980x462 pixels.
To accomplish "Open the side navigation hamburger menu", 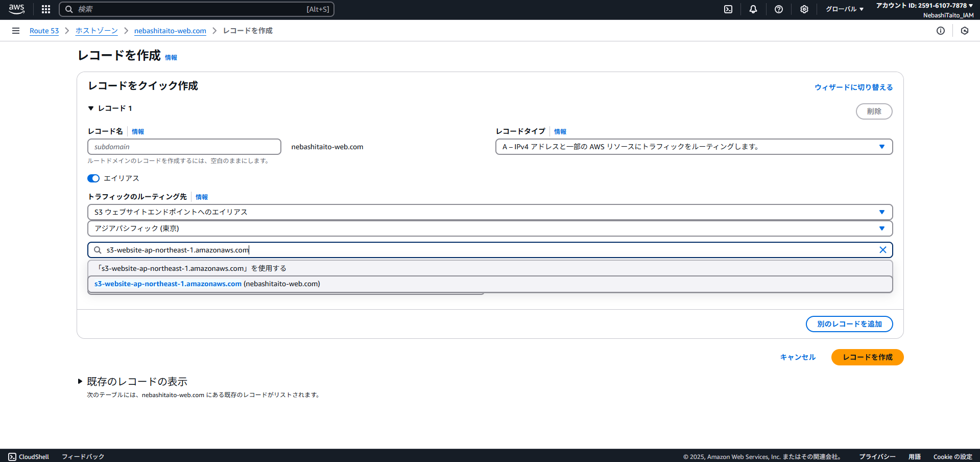I will pos(16,31).
